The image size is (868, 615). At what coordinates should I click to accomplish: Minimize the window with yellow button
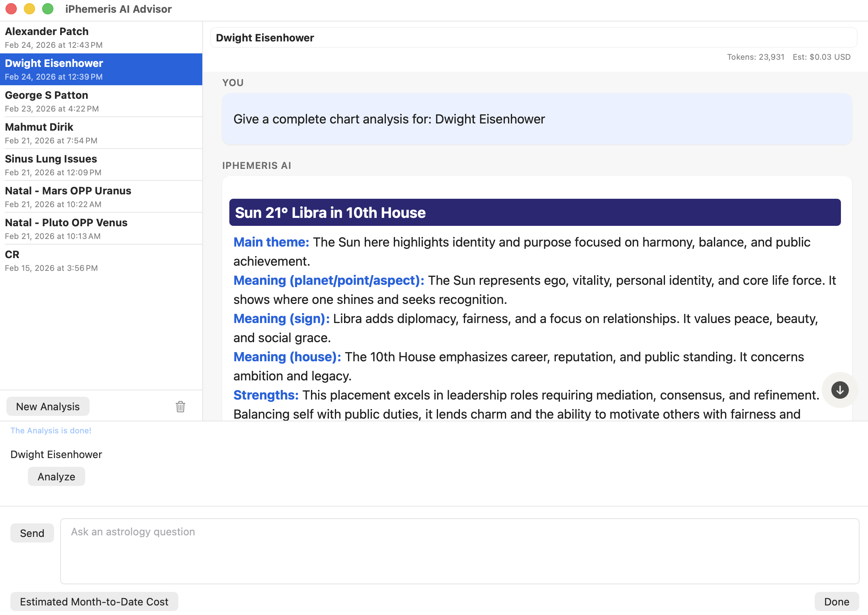click(29, 9)
